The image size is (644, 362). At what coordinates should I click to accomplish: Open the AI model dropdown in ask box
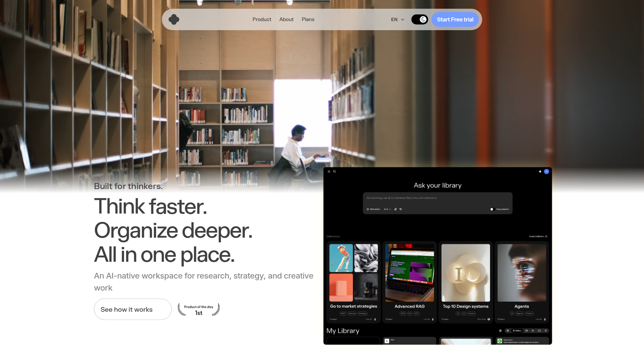point(387,209)
